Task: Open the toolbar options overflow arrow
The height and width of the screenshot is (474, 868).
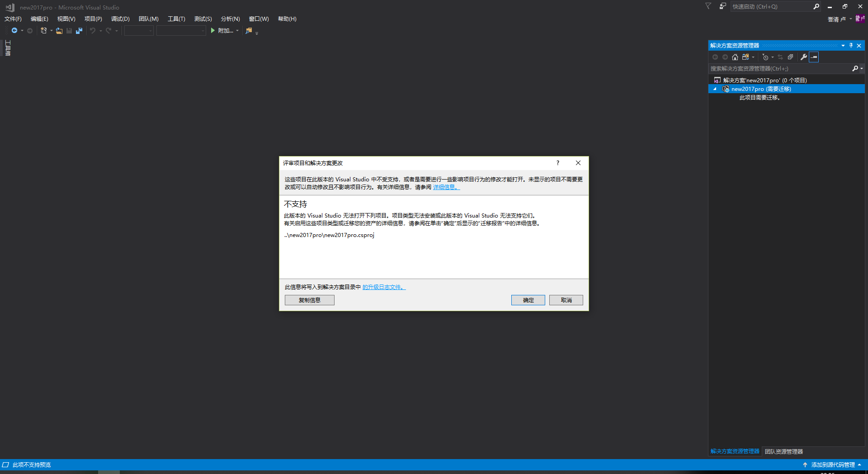Action: point(257,33)
